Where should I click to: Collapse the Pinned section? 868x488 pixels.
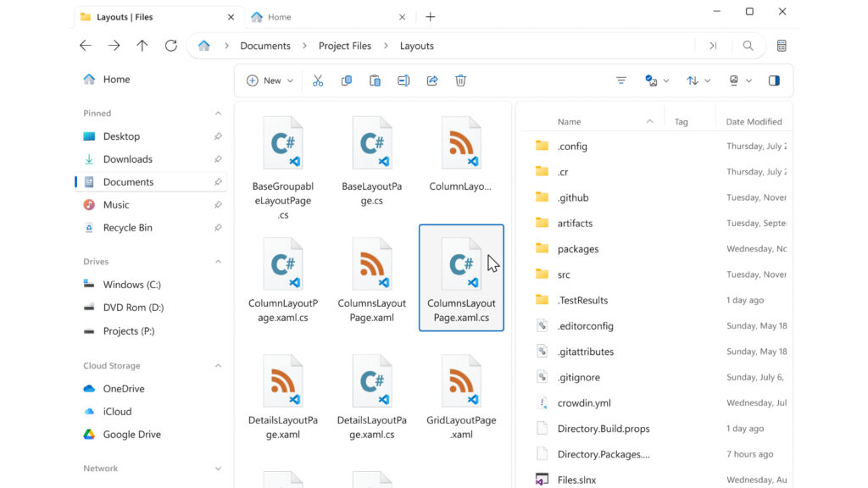218,114
